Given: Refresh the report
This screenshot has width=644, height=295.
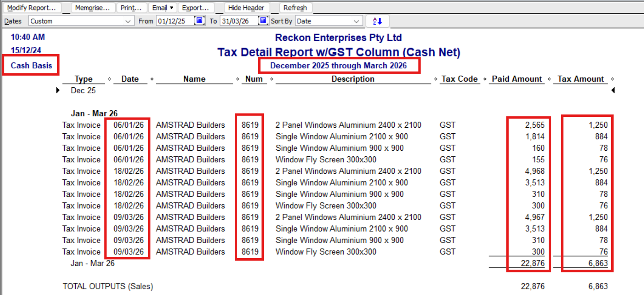Looking at the screenshot, I should pos(295,8).
